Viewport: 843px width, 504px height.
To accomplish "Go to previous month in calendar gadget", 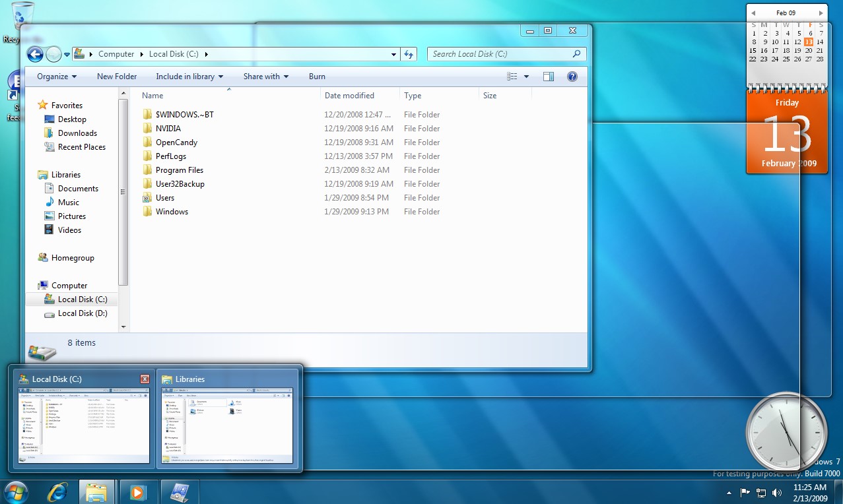I will pyautogui.click(x=753, y=13).
